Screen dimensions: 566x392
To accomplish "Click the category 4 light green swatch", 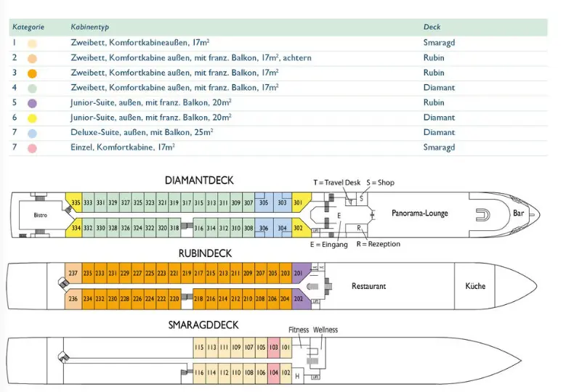I will tap(32, 89).
